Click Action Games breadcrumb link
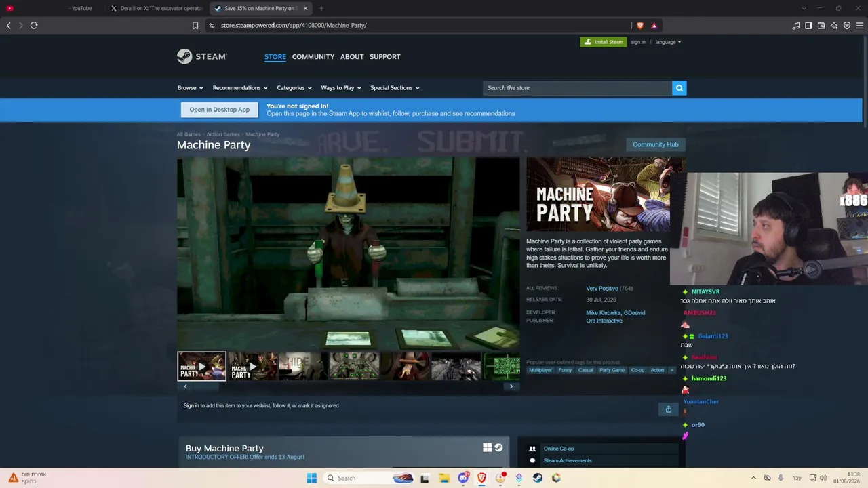The width and height of the screenshot is (868, 488). coord(223,134)
